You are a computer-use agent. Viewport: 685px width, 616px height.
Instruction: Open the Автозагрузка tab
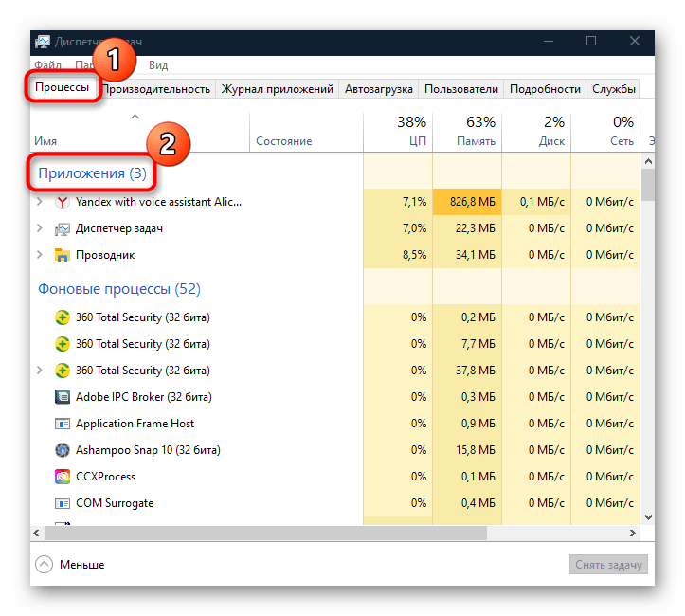point(379,89)
